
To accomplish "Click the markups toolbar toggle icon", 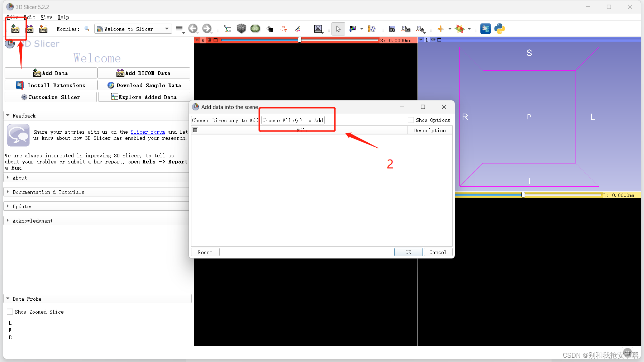I will pyautogui.click(x=372, y=29).
